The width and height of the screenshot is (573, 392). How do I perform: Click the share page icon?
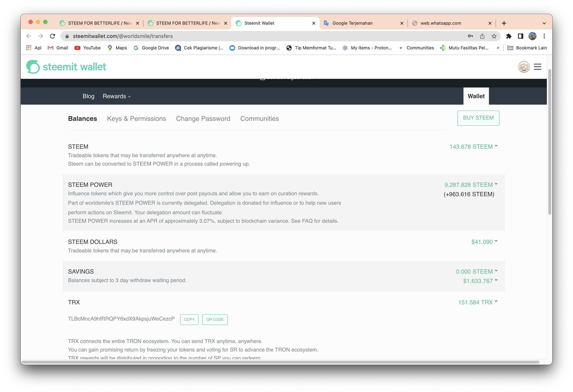[482, 36]
